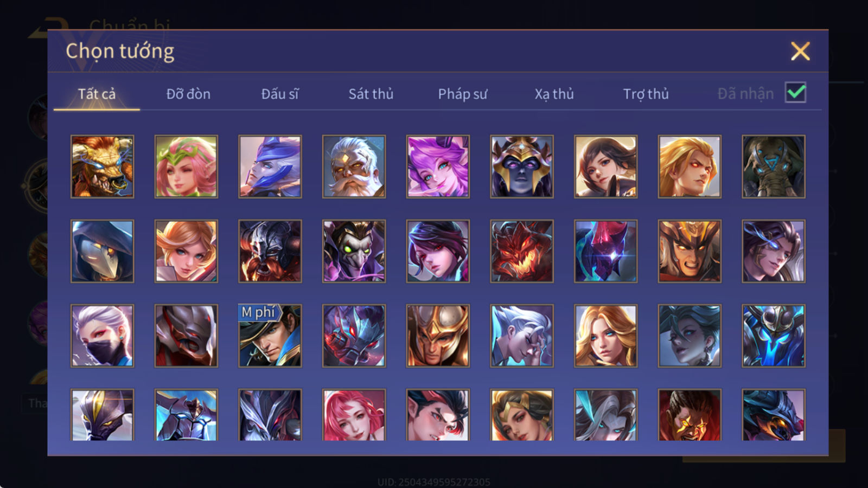Screen dimensions: 868x488
Task: Select the 'Tất cả' tab
Action: click(x=97, y=94)
